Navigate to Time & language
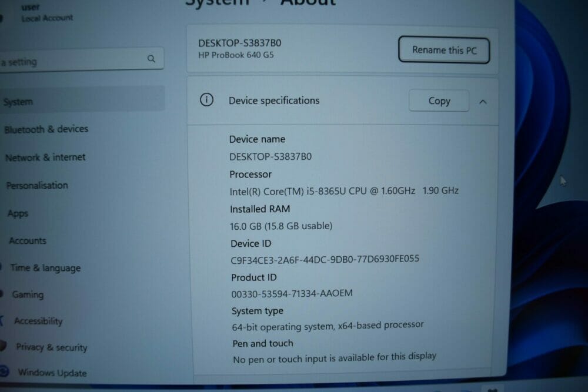 45,267
